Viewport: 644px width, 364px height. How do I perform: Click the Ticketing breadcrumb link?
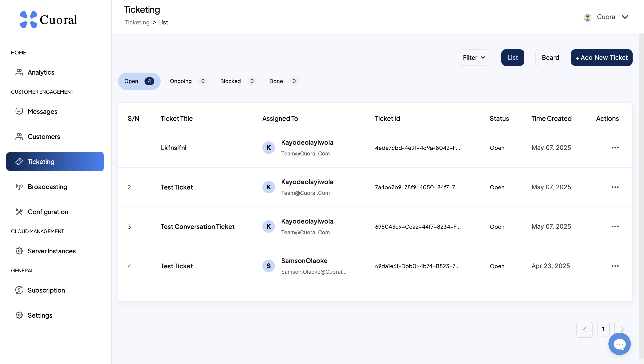point(137,22)
